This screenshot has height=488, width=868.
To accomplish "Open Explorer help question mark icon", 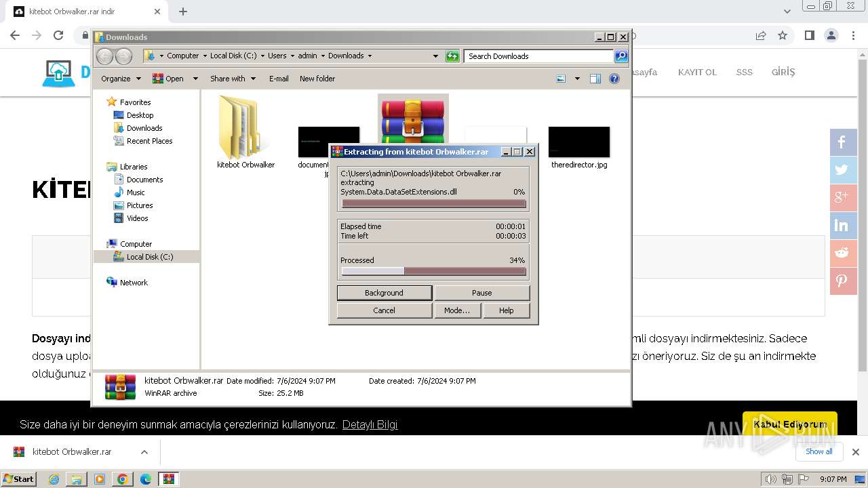I will (614, 79).
